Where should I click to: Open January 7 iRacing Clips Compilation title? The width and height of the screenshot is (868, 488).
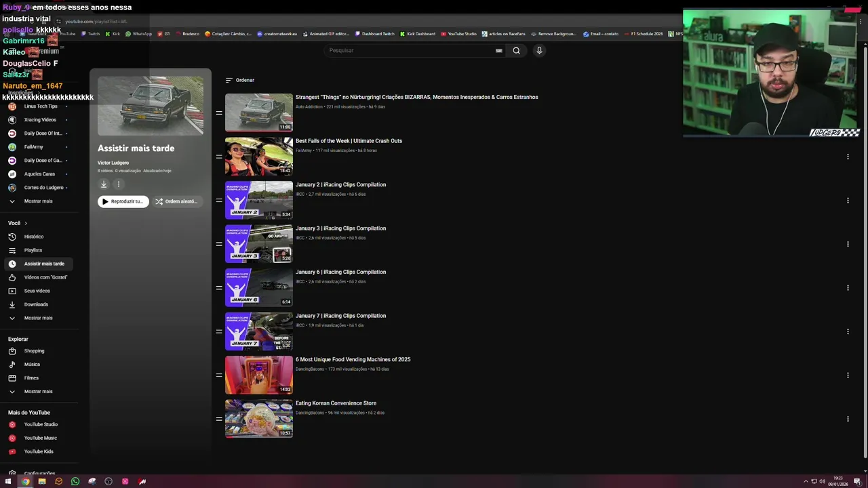pos(340,316)
